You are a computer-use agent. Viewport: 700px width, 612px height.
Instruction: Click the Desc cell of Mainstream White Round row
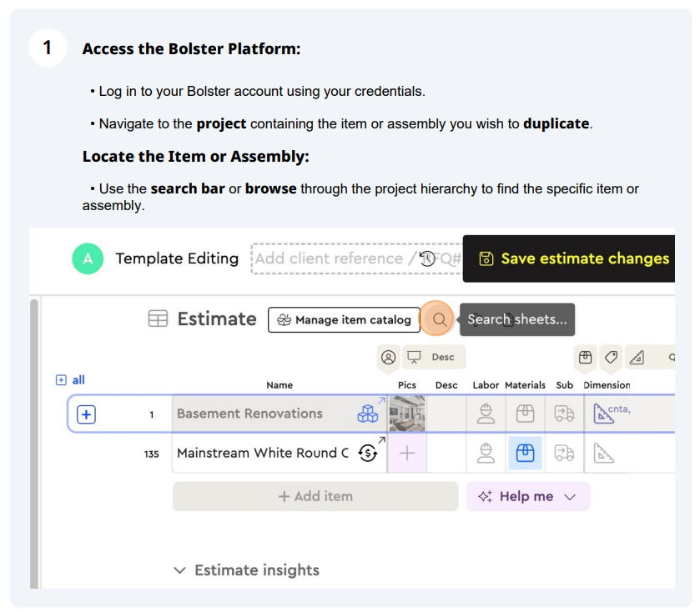(x=446, y=454)
